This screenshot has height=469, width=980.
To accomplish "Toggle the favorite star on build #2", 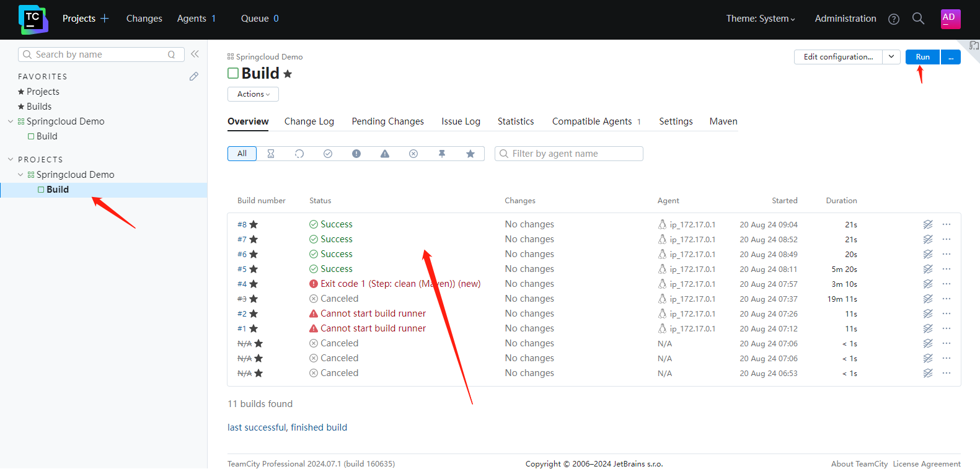I will (x=254, y=313).
